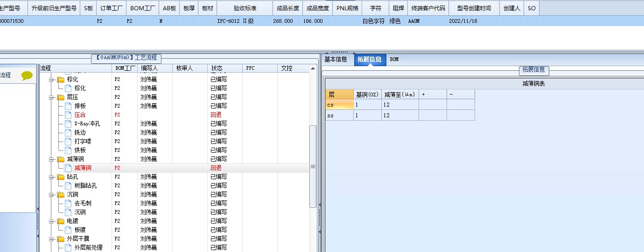Screen dimensions: 644x252
Task: Collapse the 钻孔 tree node
Action: (52, 177)
